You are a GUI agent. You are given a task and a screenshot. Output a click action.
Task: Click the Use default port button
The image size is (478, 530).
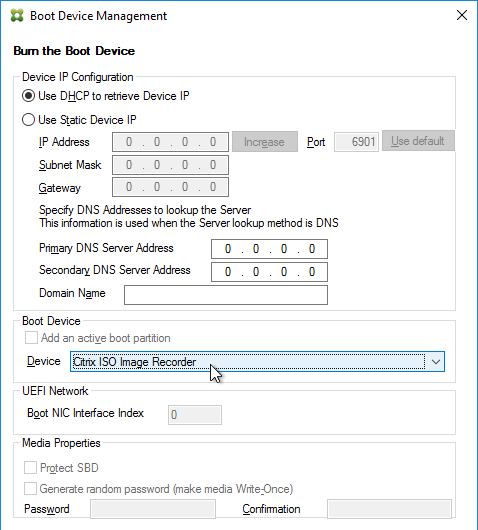418,141
